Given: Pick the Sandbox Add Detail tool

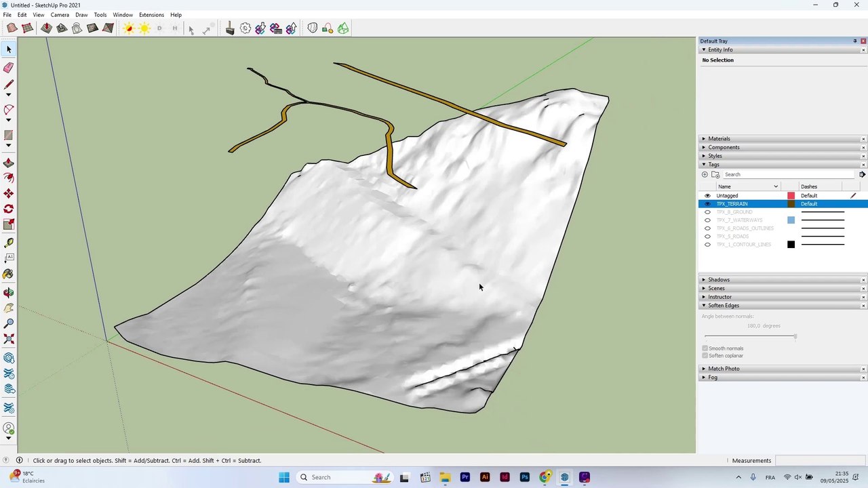Looking at the screenshot, I should (93, 28).
